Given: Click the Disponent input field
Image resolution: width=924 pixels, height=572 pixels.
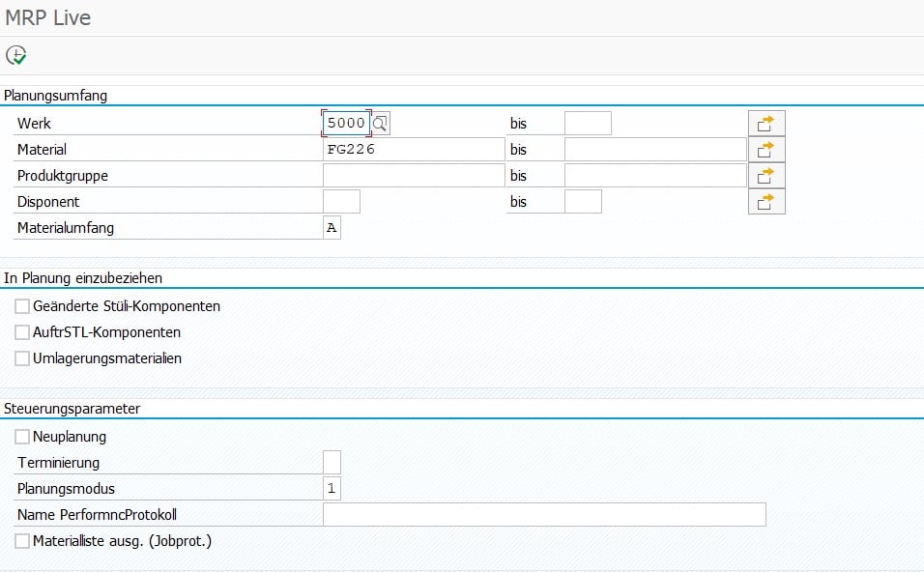Looking at the screenshot, I should tap(343, 201).
